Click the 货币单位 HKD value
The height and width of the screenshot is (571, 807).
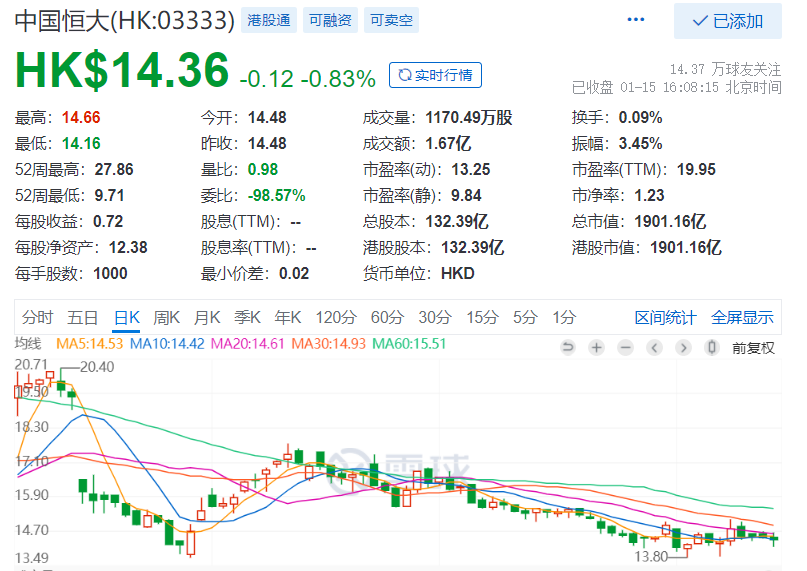(458, 273)
